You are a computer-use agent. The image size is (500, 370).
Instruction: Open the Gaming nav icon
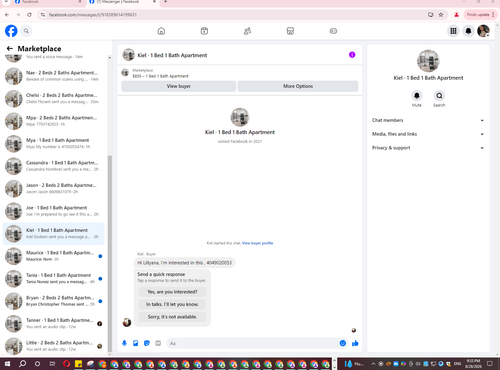coord(333,31)
